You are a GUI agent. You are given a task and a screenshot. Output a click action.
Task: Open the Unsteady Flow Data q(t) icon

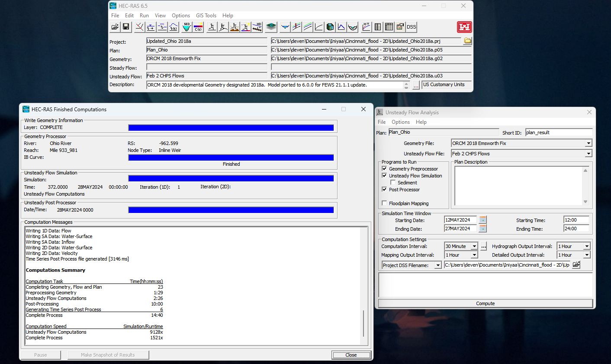[x=173, y=27]
